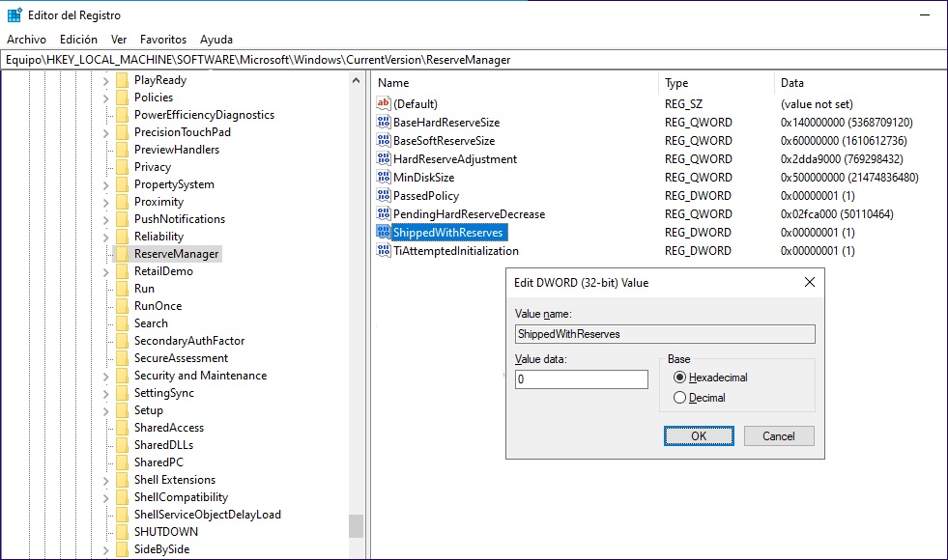Select the SideBySide key
The height and width of the screenshot is (560, 948).
[162, 549]
